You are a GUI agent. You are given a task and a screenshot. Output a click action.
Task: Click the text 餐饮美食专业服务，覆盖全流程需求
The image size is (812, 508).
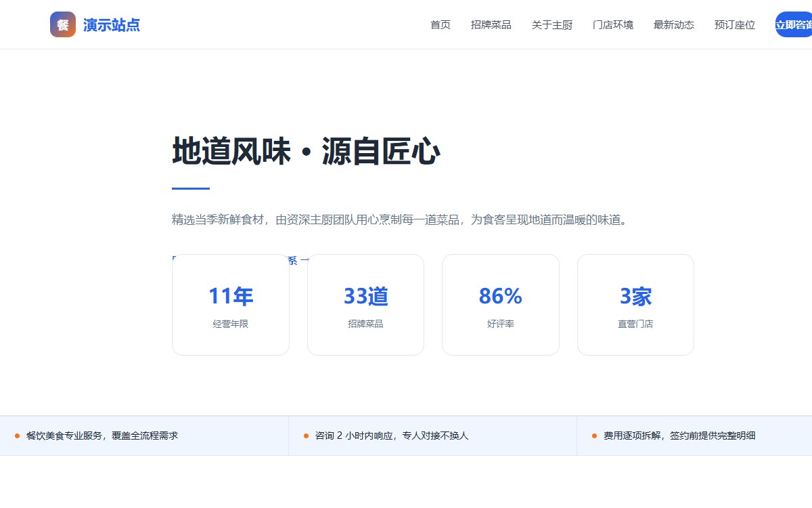[102, 436]
